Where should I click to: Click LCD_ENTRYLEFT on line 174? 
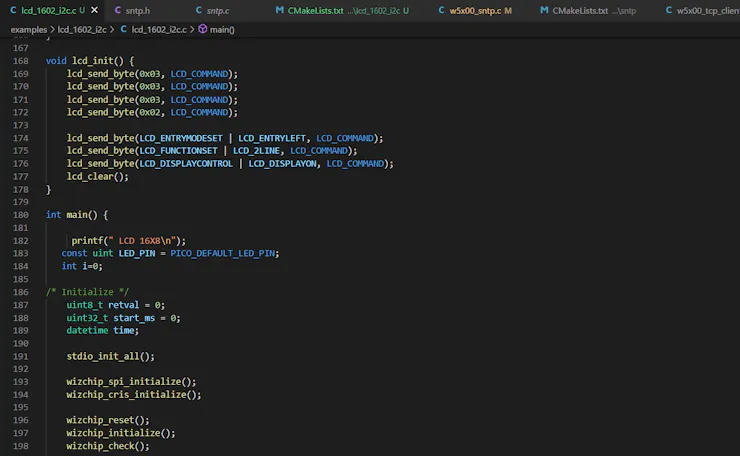tap(272, 138)
